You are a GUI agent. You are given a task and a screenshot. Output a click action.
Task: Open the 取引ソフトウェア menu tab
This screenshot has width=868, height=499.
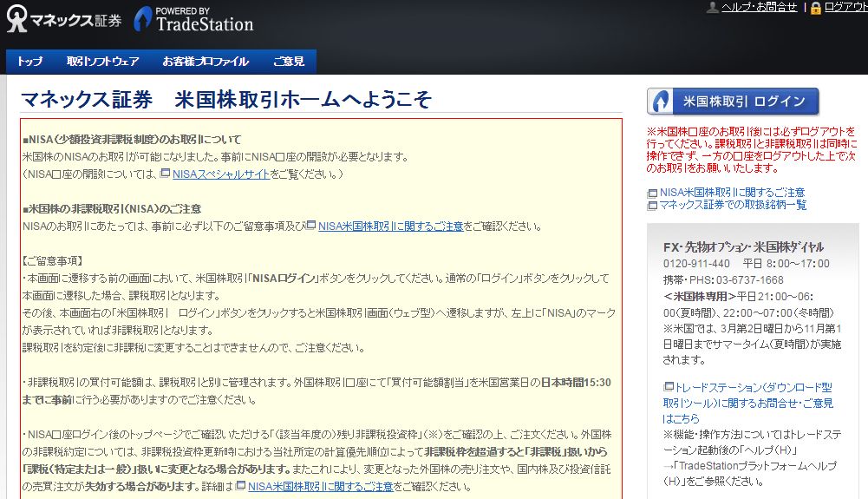pyautogui.click(x=103, y=62)
